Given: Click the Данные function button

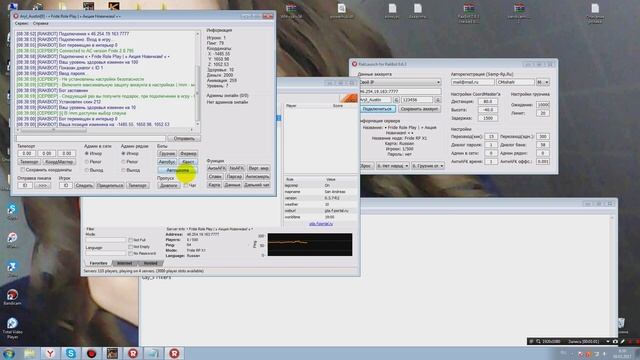Looking at the screenshot, I should pos(232,185).
